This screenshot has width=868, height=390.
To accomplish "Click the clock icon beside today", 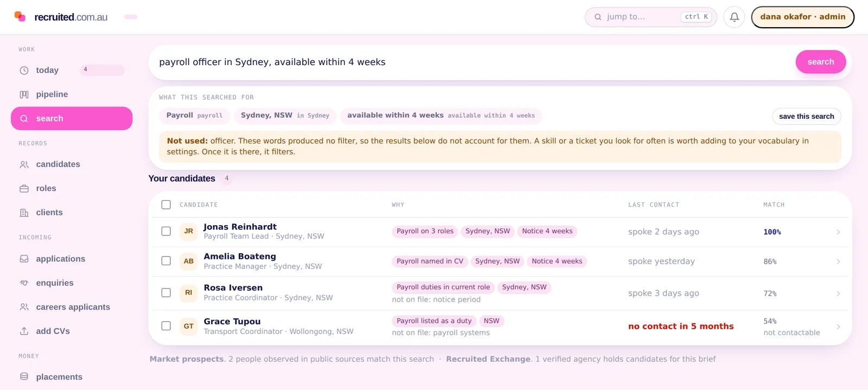I will 24,71.
